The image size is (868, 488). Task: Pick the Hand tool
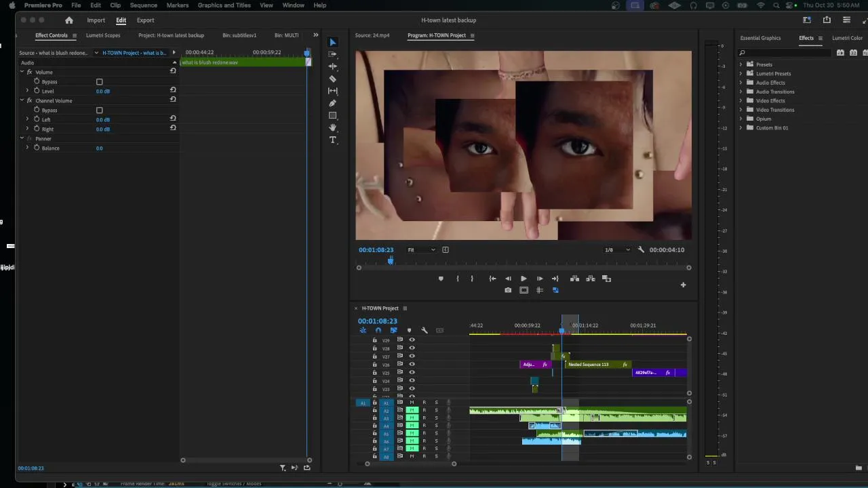pyautogui.click(x=332, y=127)
